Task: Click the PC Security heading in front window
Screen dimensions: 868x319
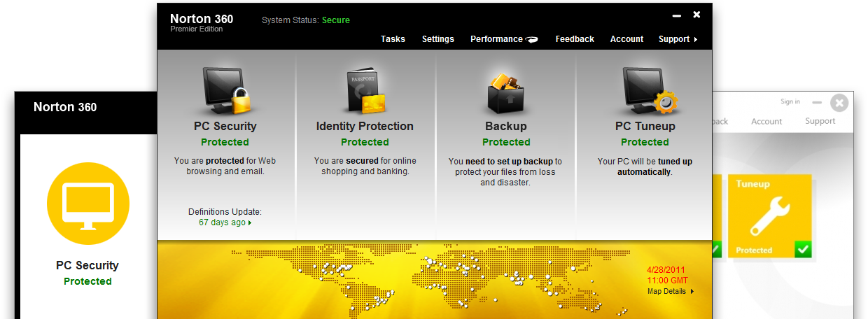Action: 225,127
